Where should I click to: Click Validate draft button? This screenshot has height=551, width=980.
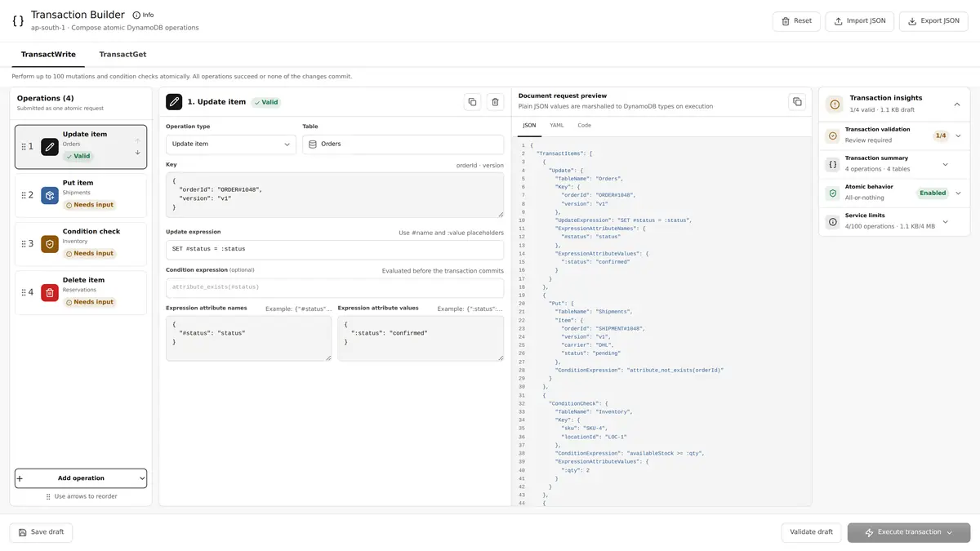point(811,532)
